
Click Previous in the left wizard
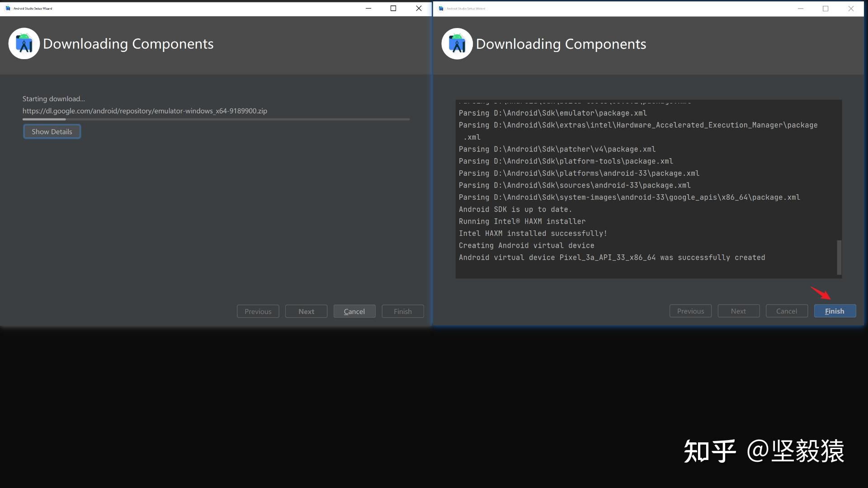coord(258,311)
